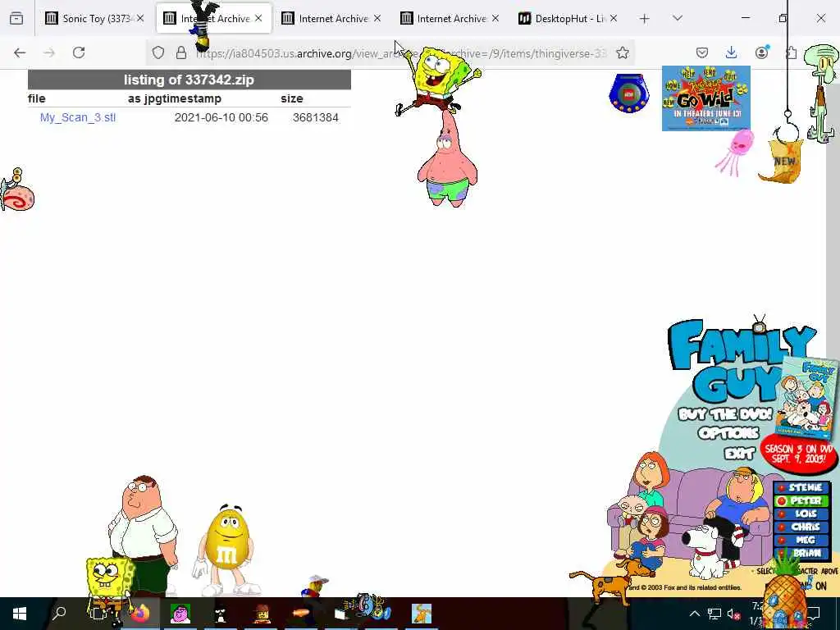Open the network status tray icon
Viewport: 840px width, 630px height.
[714, 614]
